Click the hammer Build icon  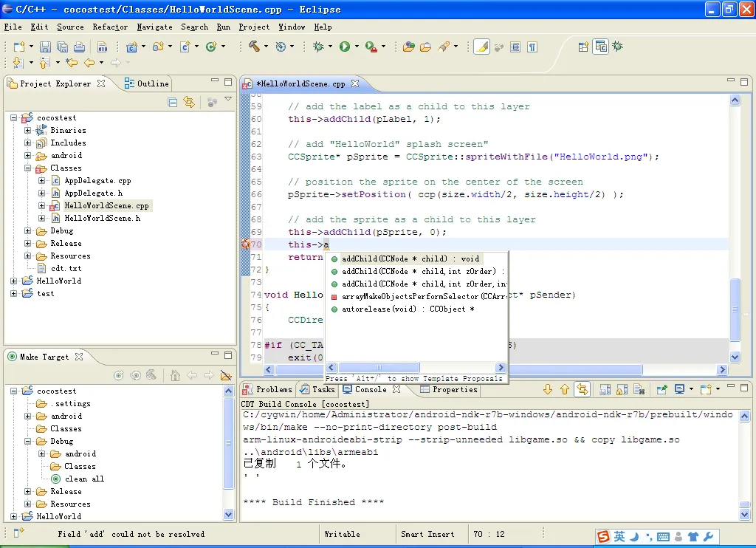click(x=254, y=47)
